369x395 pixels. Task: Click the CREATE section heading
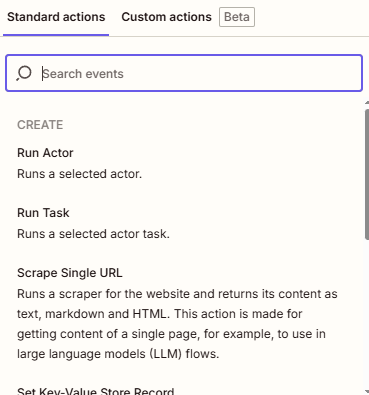pos(40,125)
